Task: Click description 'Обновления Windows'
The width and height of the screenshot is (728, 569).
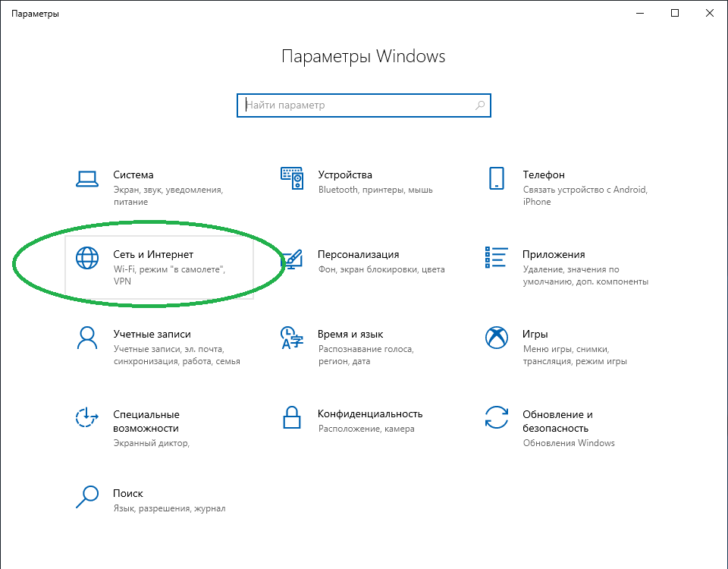Action: coord(569,443)
